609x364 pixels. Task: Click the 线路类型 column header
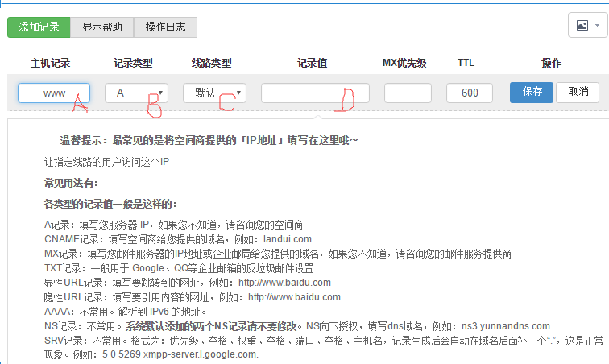[x=211, y=63]
